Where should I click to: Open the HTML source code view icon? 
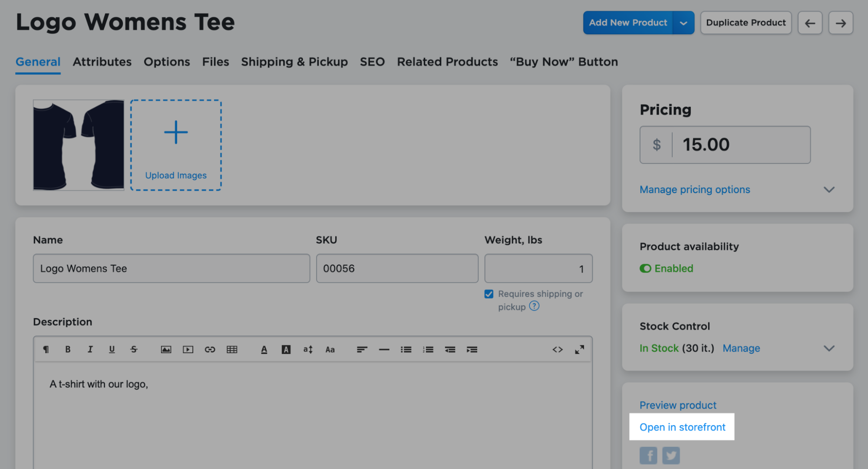(x=558, y=349)
